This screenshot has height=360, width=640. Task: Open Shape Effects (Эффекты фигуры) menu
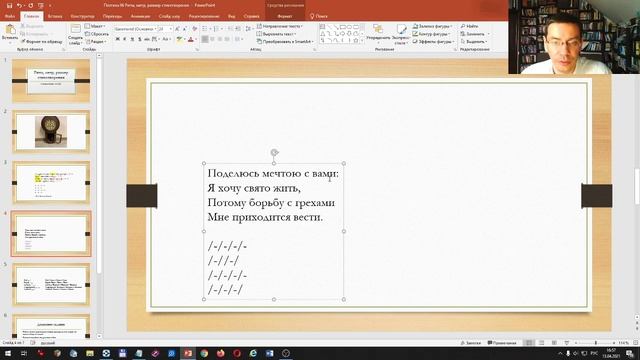click(x=433, y=42)
